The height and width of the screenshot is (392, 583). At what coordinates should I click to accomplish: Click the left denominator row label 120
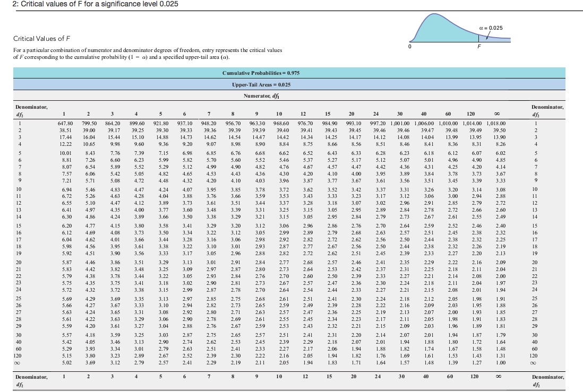coord(19,355)
